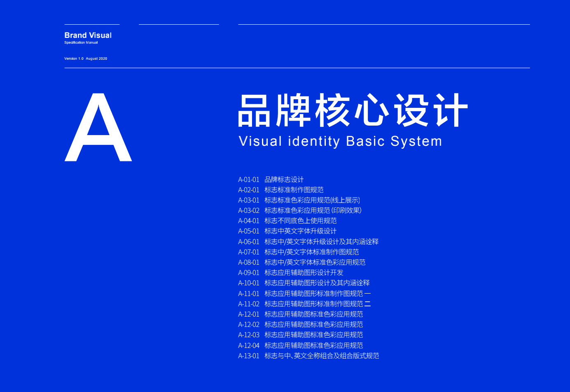Click the large letter "A" section mark
Screen dimensions: 570x392
tap(98, 127)
